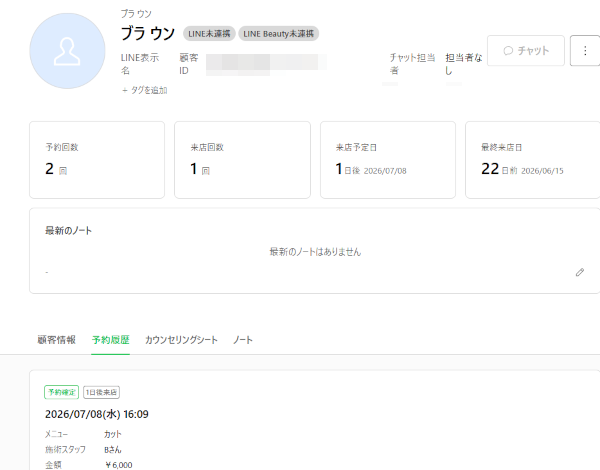Click the staff name Bさん
Image resolution: width=600 pixels, height=470 pixels.
[112, 449]
